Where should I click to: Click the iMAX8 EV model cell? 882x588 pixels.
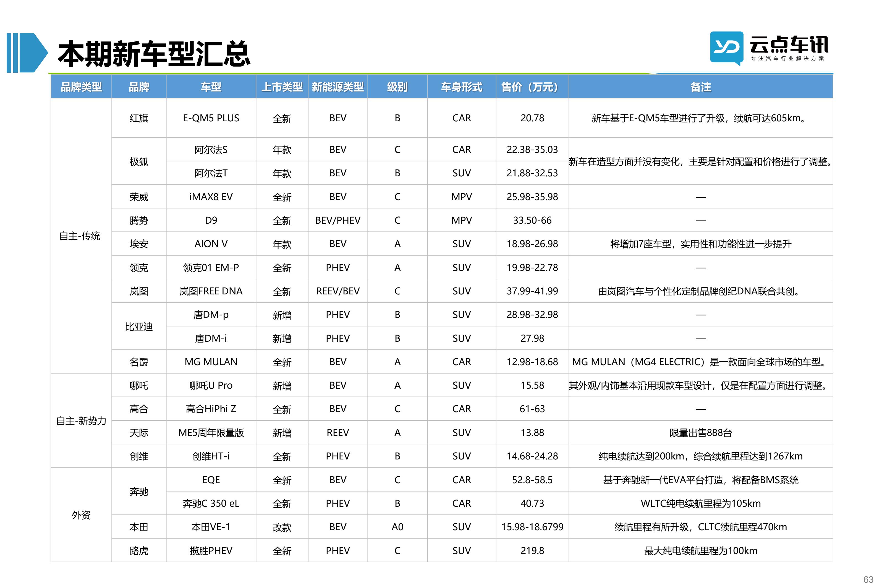pyautogui.click(x=211, y=197)
